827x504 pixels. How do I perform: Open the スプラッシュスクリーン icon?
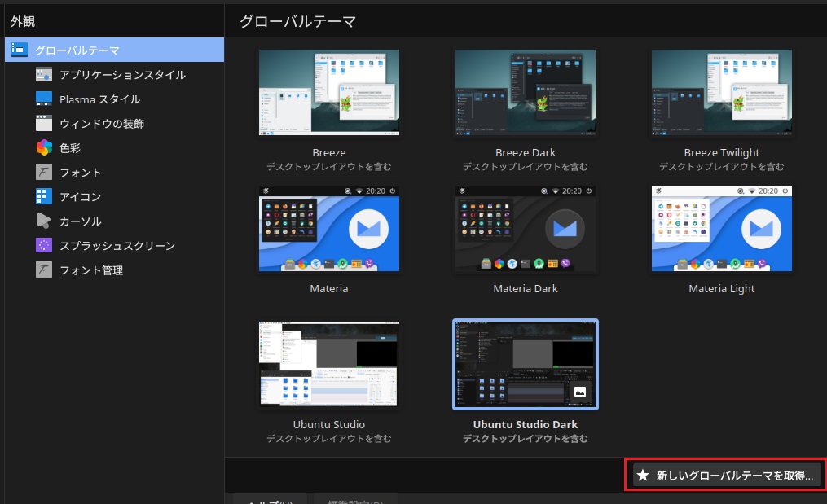44,245
